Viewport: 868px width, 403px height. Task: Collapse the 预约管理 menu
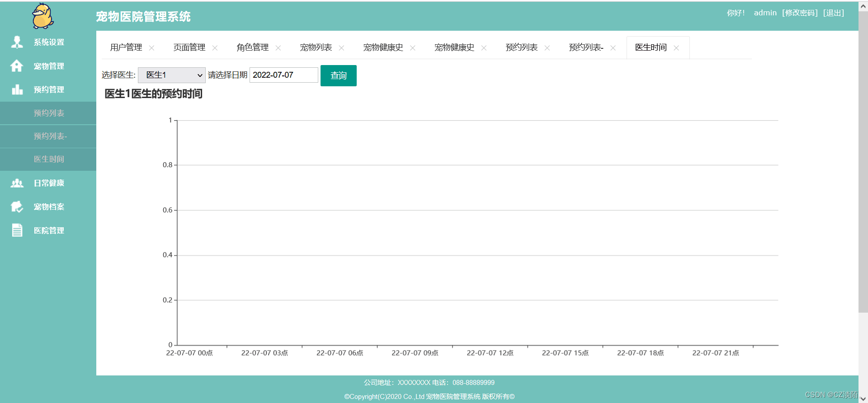click(48, 89)
